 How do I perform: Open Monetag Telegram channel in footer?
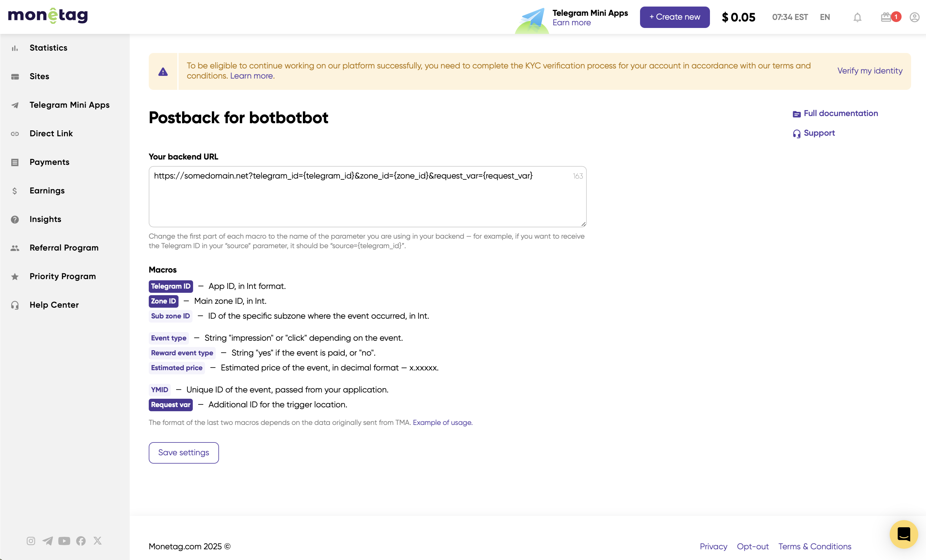pyautogui.click(x=47, y=540)
